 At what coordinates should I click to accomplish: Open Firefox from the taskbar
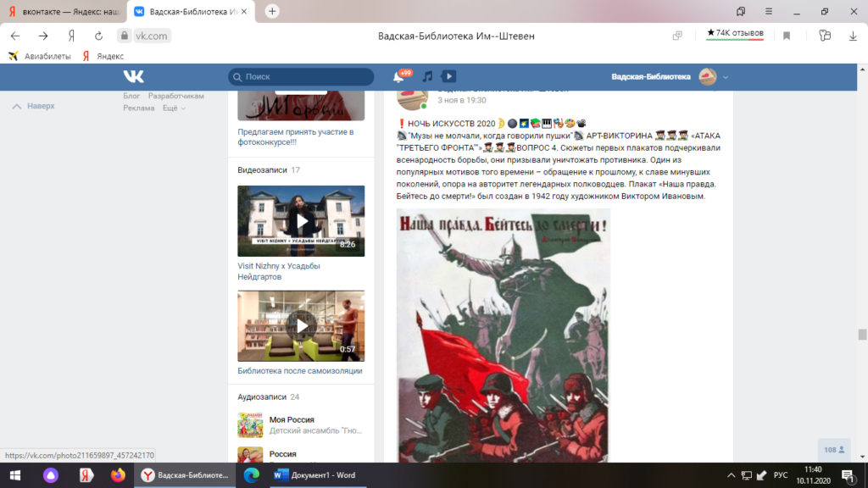coord(118,475)
